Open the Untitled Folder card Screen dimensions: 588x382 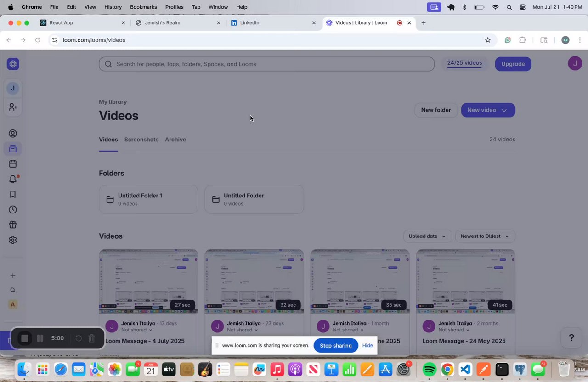point(254,199)
